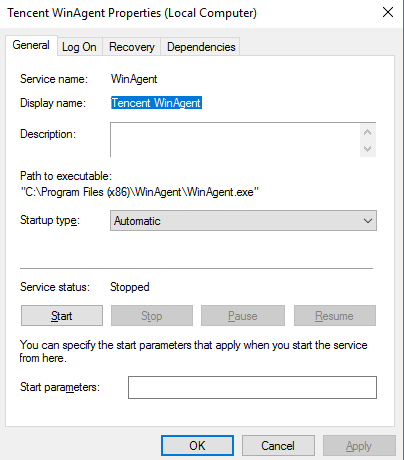This screenshot has width=404, height=460.
Task: Open the Log On tab
Action: [79, 47]
